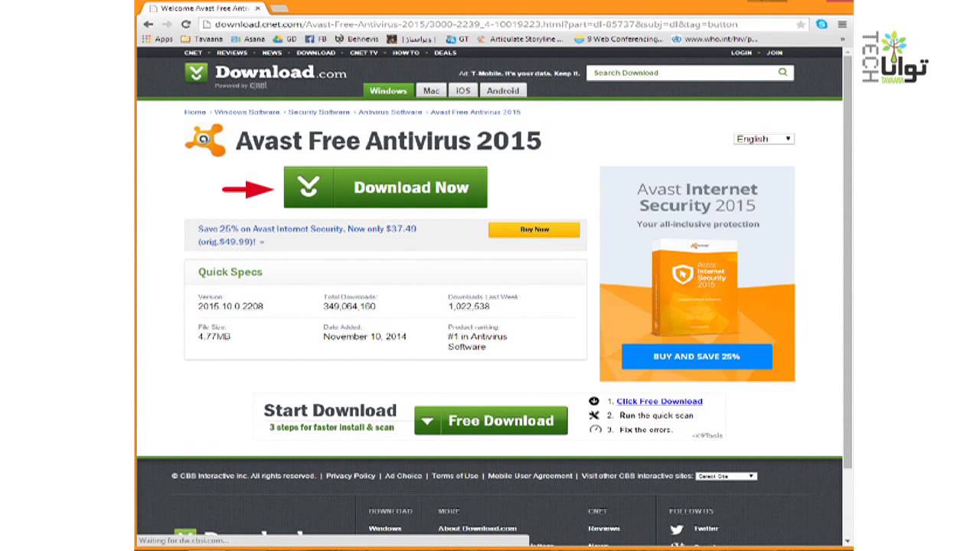Open the GD Google Drive bookmark
This screenshot has width=980, height=551.
[x=286, y=39]
